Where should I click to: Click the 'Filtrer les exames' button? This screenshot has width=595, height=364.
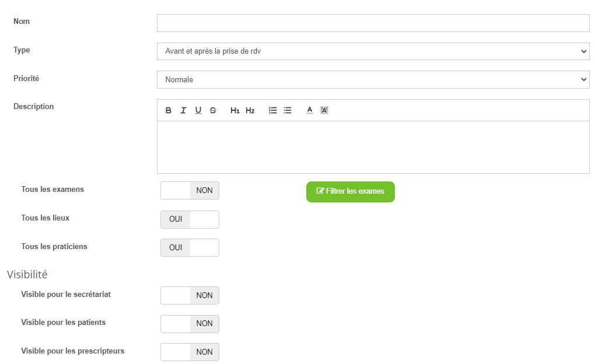click(x=350, y=191)
